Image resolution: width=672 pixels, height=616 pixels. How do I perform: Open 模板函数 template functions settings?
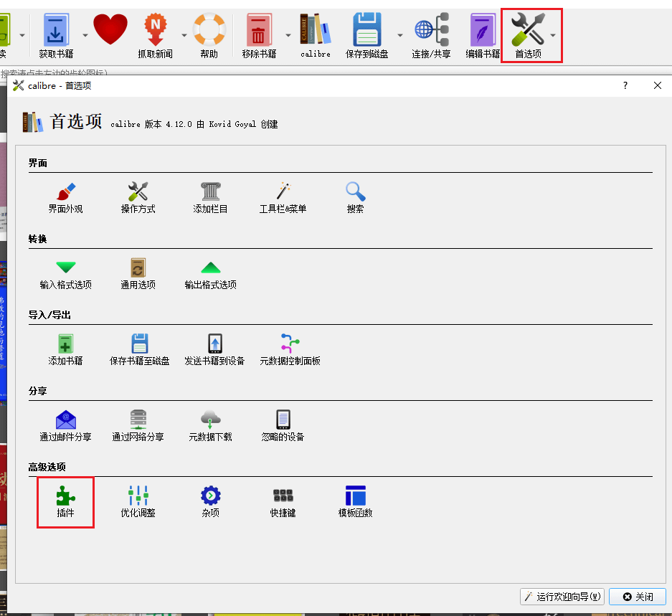[355, 502]
